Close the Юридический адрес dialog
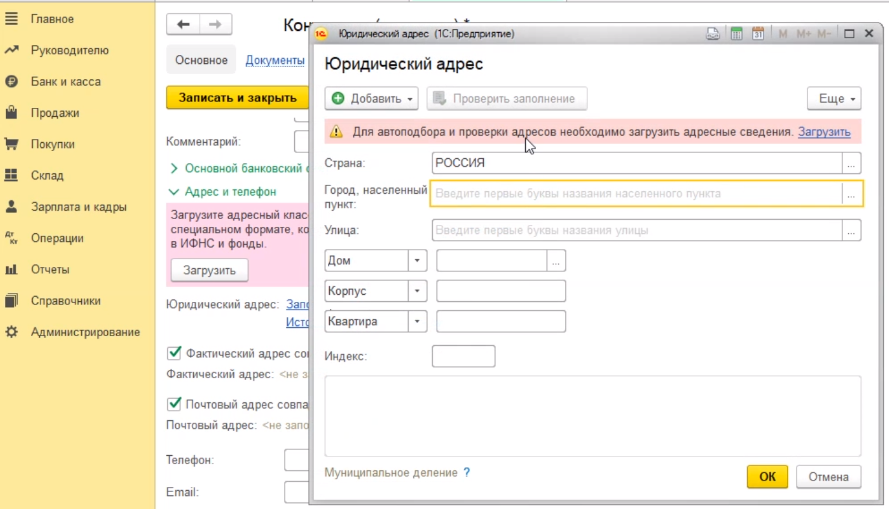Screen dimensions: 889x509 (x=869, y=34)
